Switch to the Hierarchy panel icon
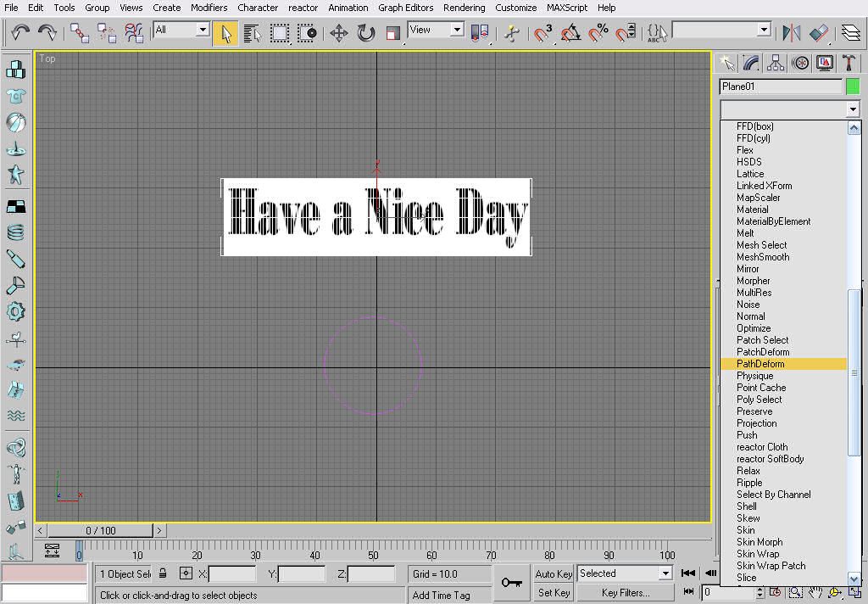Image resolution: width=868 pixels, height=604 pixels. 776,63
